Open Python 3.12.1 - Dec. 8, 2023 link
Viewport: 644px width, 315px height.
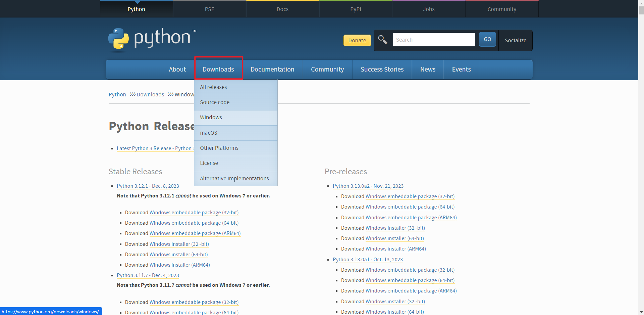(x=148, y=186)
